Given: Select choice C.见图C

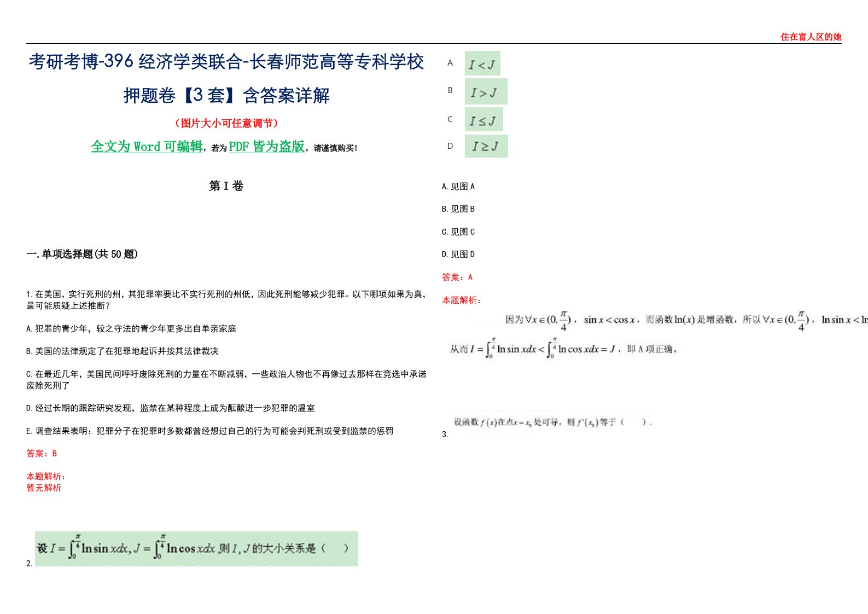Looking at the screenshot, I should (x=458, y=232).
